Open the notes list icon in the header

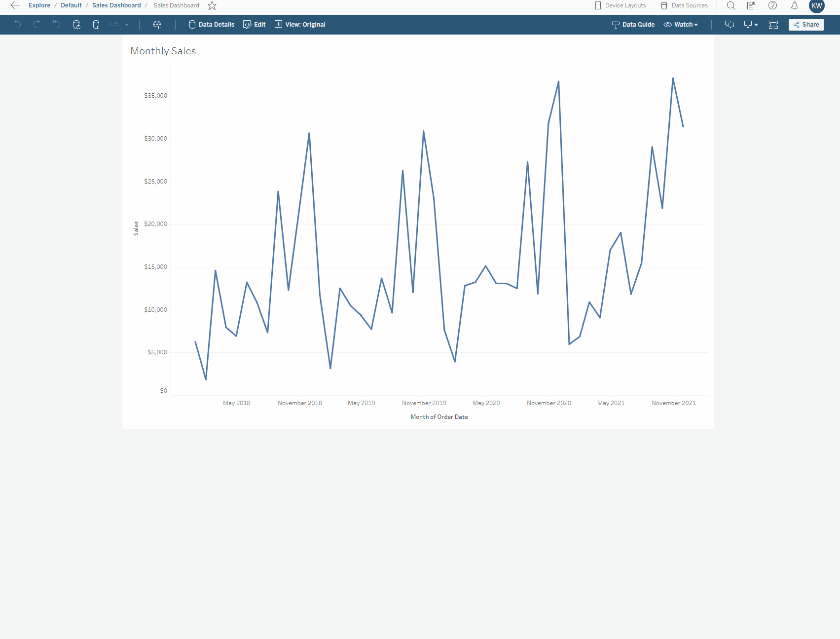[751, 5]
